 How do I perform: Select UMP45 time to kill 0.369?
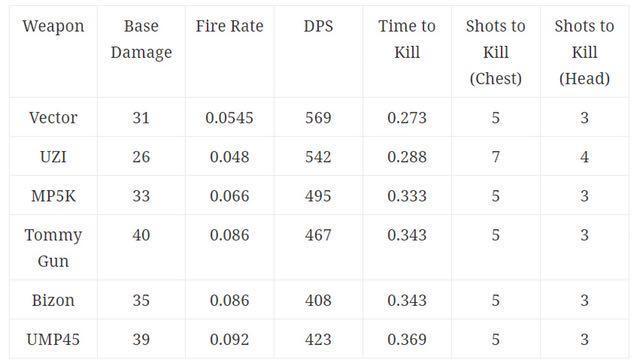pos(407,340)
